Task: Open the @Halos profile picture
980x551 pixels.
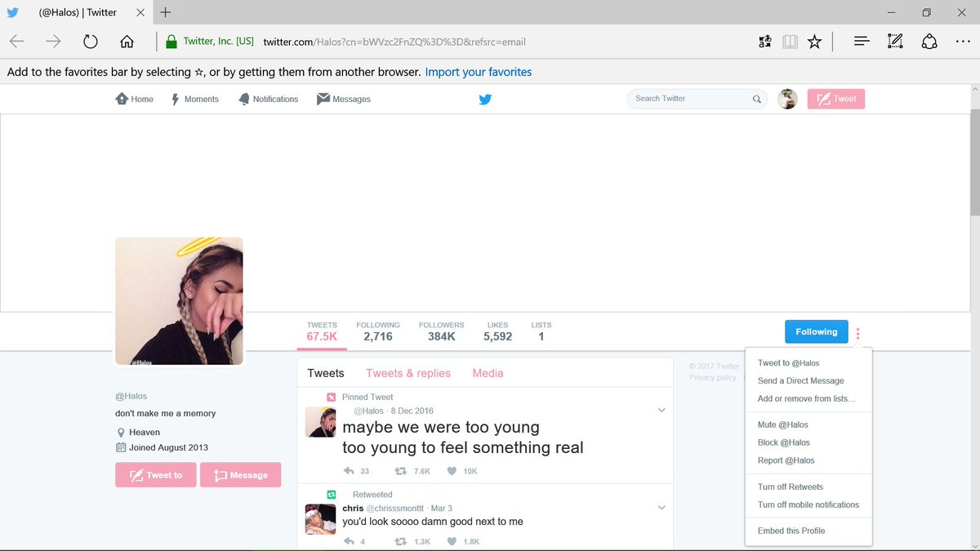Action: 179,301
